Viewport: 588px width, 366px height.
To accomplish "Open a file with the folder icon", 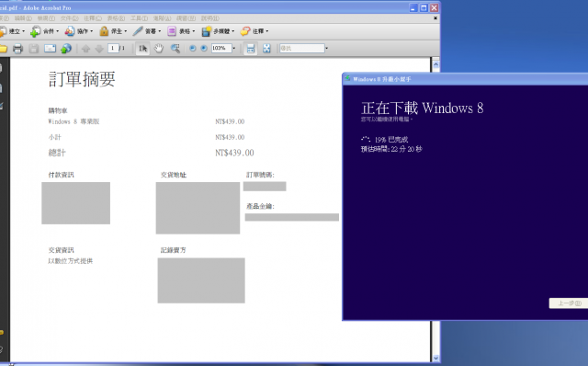I will (x=3, y=49).
